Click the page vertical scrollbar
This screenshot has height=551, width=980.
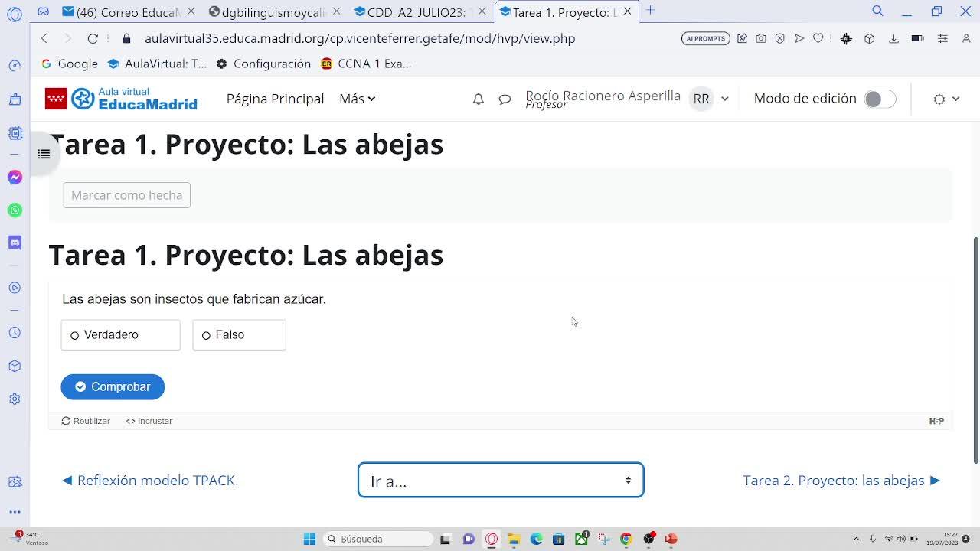tap(975, 350)
